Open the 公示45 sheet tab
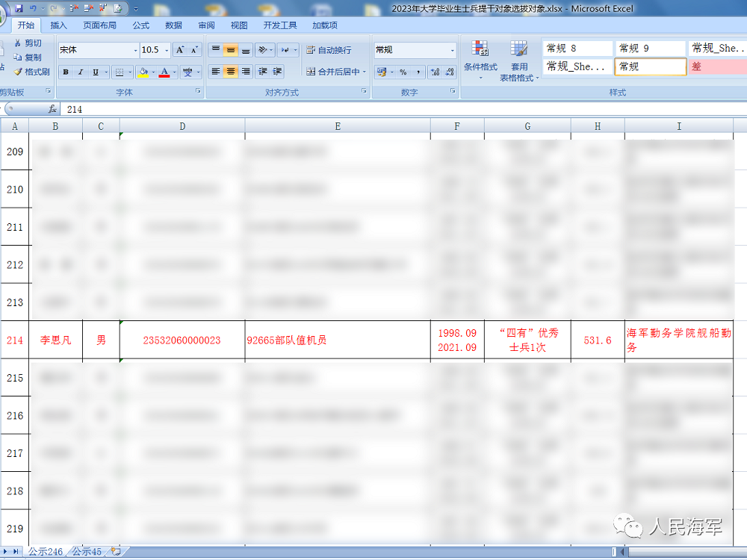Image resolution: width=747 pixels, height=560 pixels. (87, 552)
